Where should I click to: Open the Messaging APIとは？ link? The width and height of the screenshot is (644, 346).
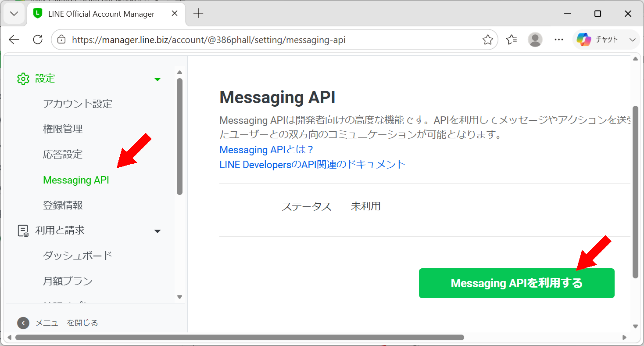coord(267,150)
